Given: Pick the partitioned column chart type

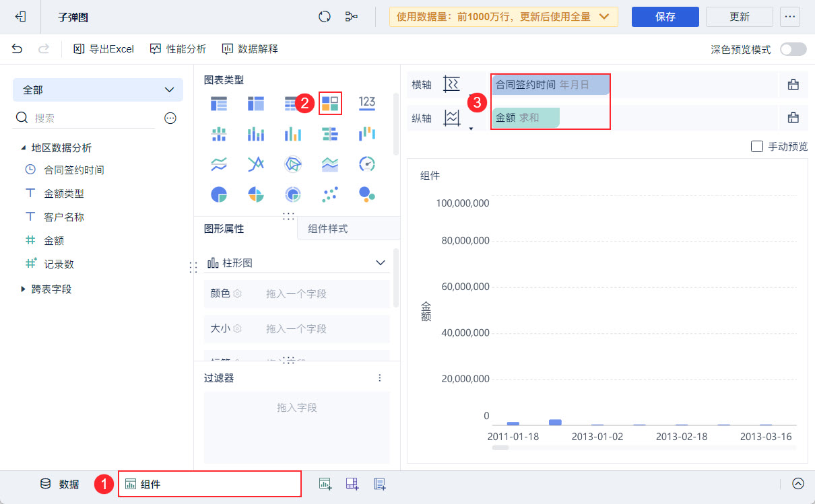Looking at the screenshot, I should point(219,133).
